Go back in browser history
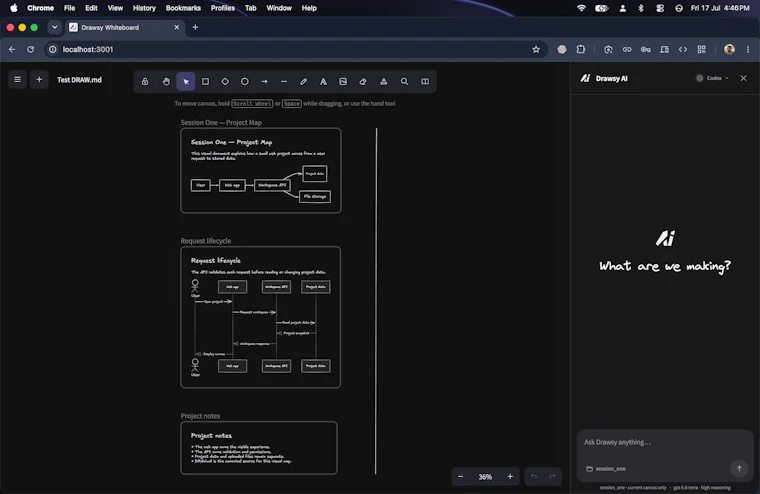 tap(12, 49)
